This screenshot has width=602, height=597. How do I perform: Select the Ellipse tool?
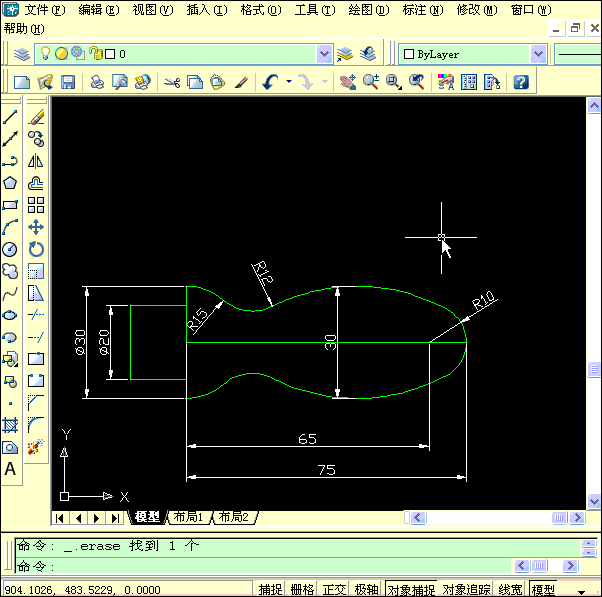[10, 316]
